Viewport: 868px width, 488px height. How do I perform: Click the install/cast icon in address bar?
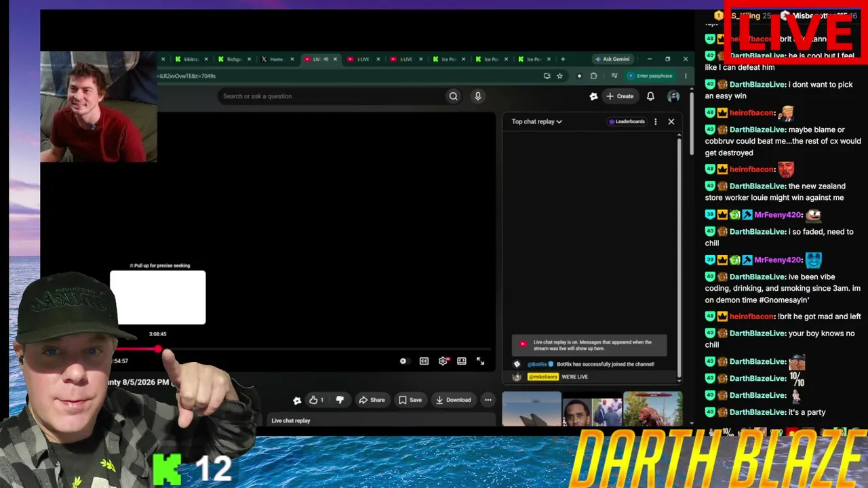pos(547,76)
